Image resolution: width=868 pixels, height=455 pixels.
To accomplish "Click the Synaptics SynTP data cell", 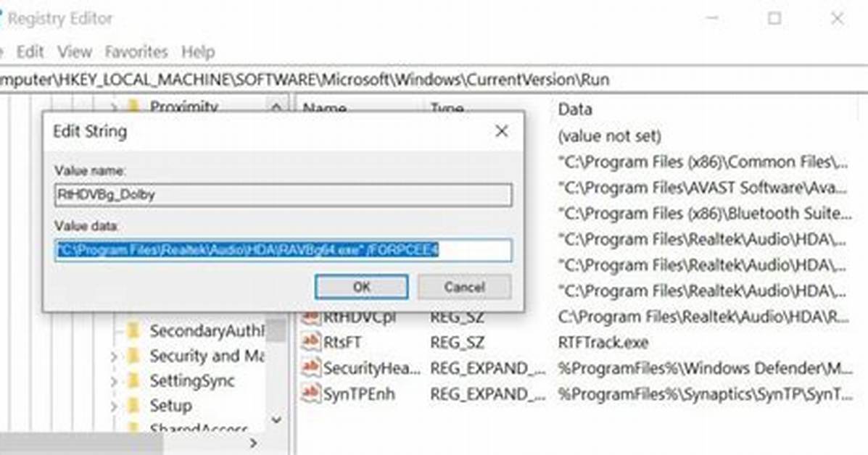I will (706, 393).
